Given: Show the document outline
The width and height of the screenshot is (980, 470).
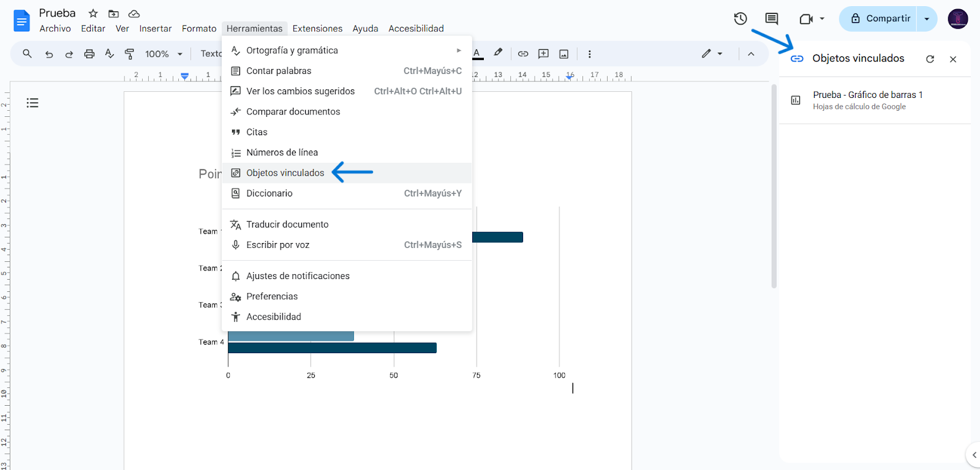Looking at the screenshot, I should 32,103.
